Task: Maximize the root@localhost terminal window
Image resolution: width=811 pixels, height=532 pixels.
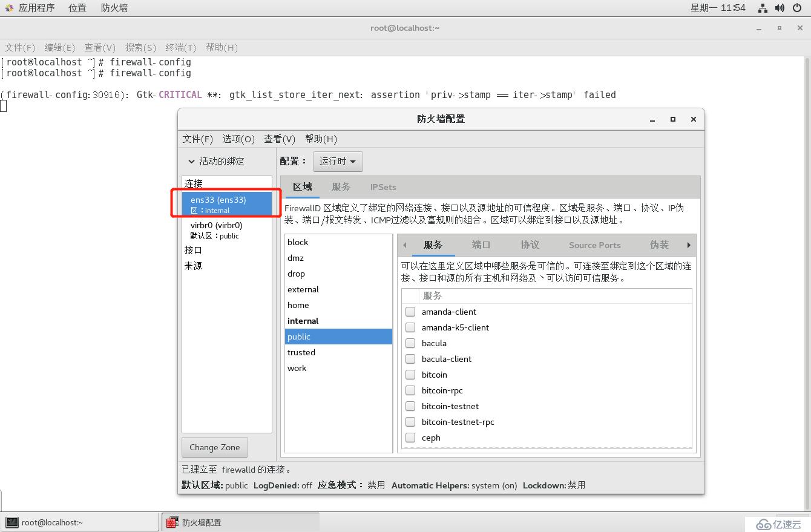Action: [780, 28]
